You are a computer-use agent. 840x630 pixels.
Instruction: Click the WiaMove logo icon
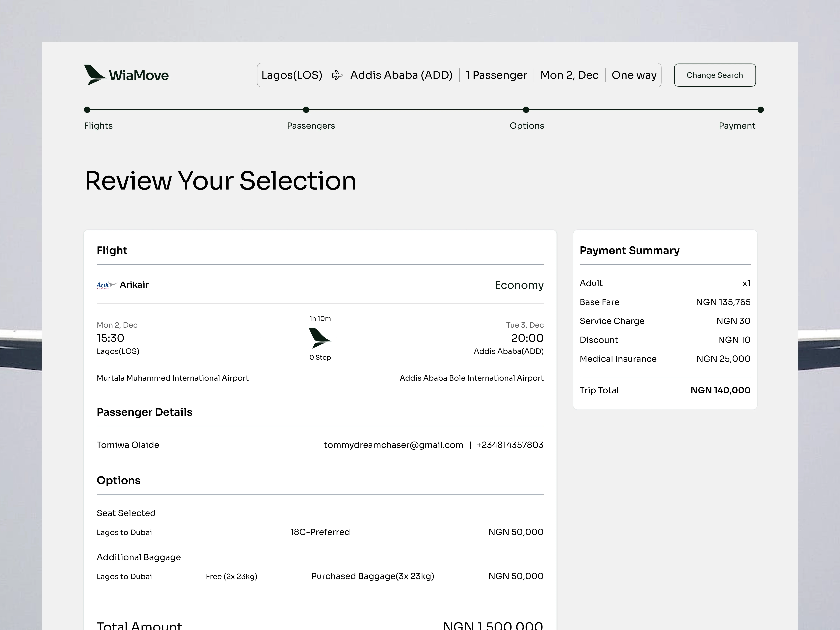click(94, 75)
